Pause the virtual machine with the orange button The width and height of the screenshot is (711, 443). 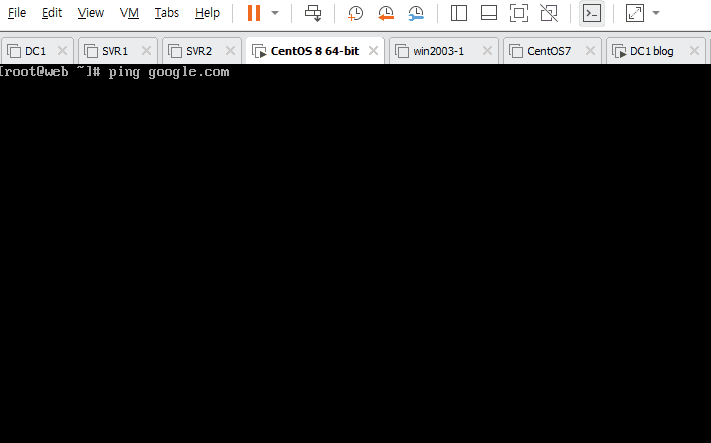[x=254, y=13]
